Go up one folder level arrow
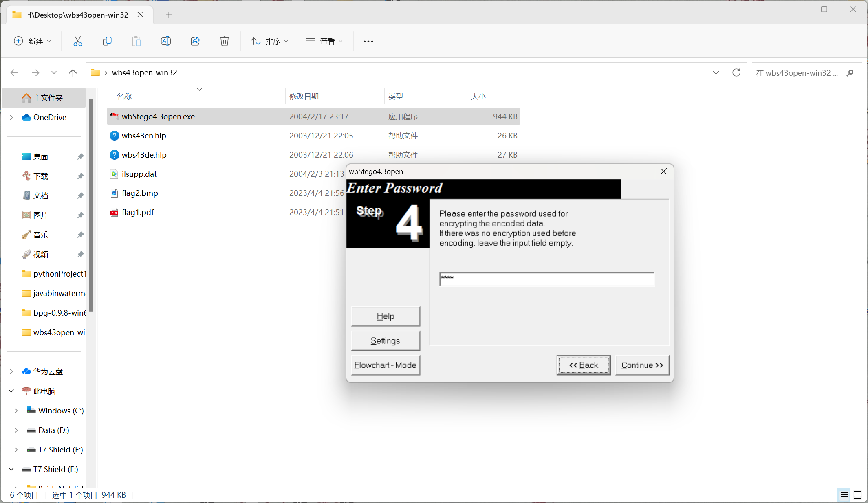The width and height of the screenshot is (868, 503). [73, 73]
